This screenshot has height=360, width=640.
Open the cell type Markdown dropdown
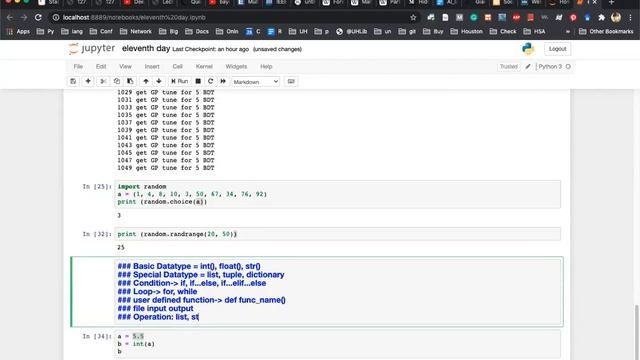point(256,82)
